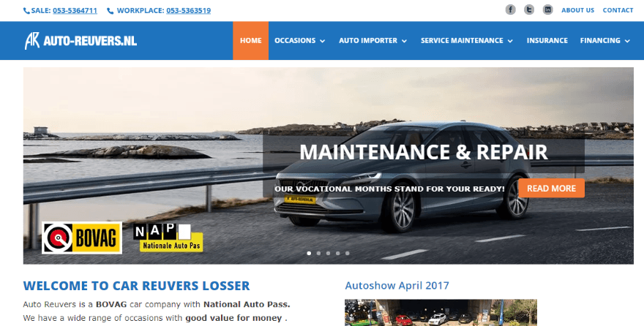Go to the Home menu item

250,41
